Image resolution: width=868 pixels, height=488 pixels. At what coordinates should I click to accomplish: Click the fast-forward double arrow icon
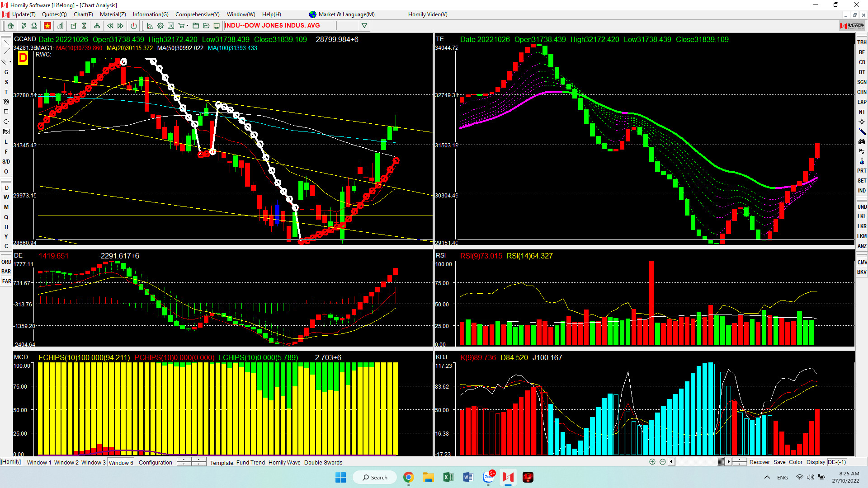pyautogui.click(x=121, y=26)
